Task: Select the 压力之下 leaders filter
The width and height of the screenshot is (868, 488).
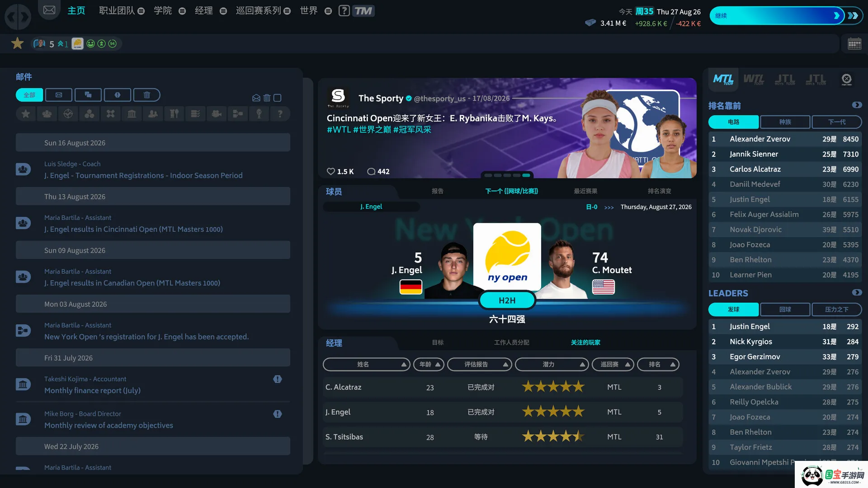Action: [x=836, y=310]
